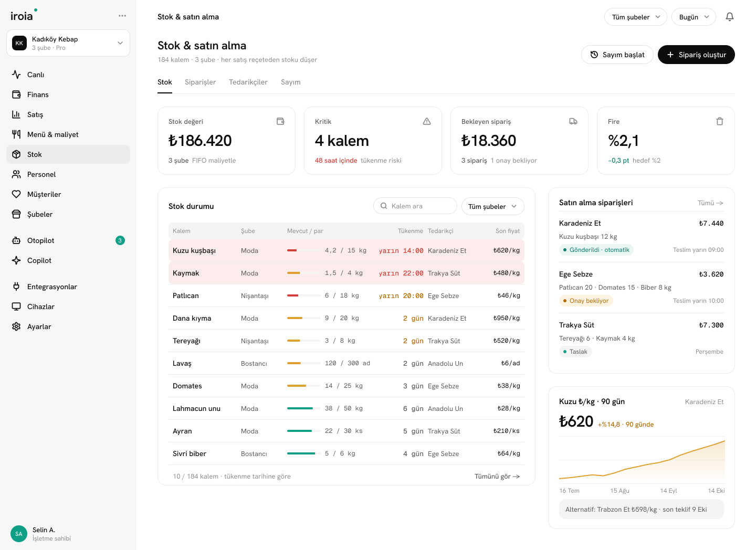Open Müşteriler heart icon in sidebar
756x550 pixels.
[16, 194]
